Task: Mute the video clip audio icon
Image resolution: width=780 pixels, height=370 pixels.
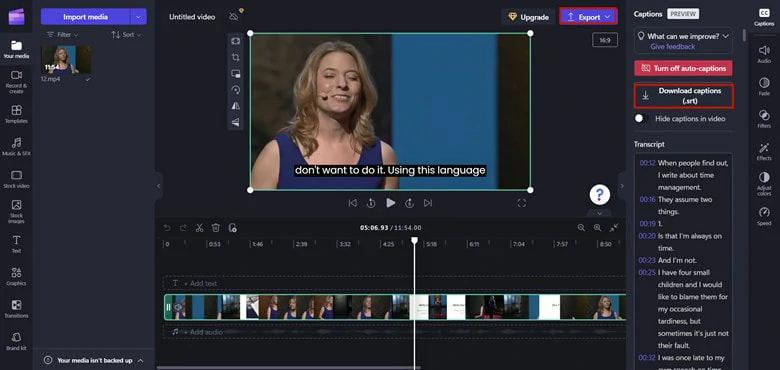Action: [x=178, y=307]
